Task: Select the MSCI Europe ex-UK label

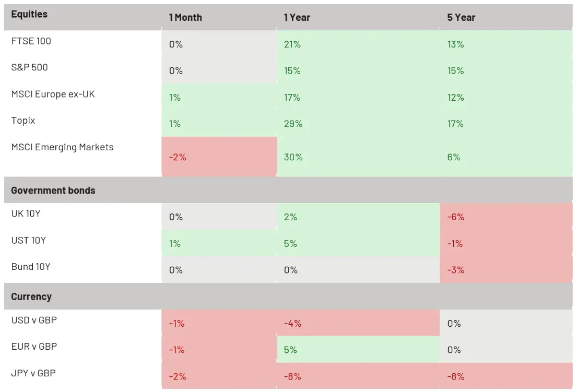Action: tap(53, 94)
